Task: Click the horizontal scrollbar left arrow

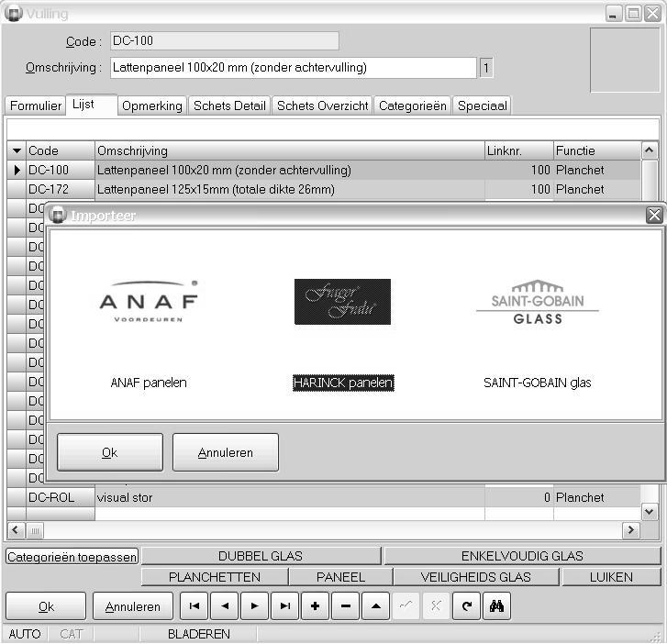Action: coord(16,530)
